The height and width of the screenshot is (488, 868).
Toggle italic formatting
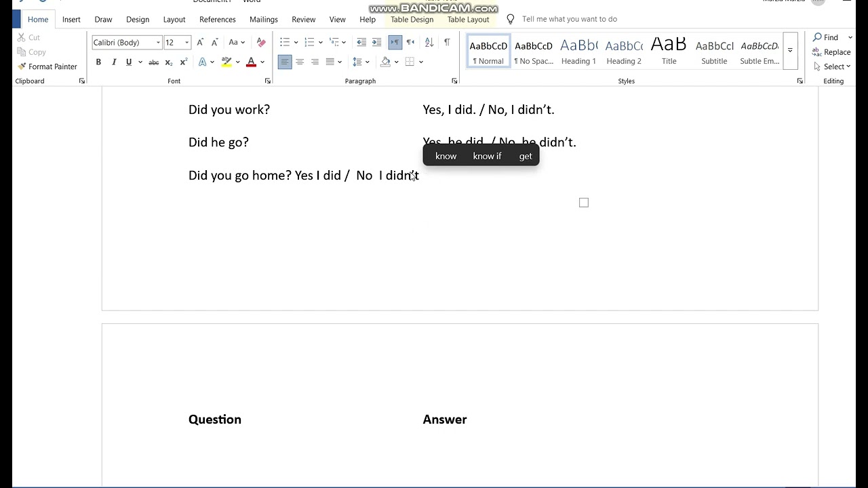point(113,62)
